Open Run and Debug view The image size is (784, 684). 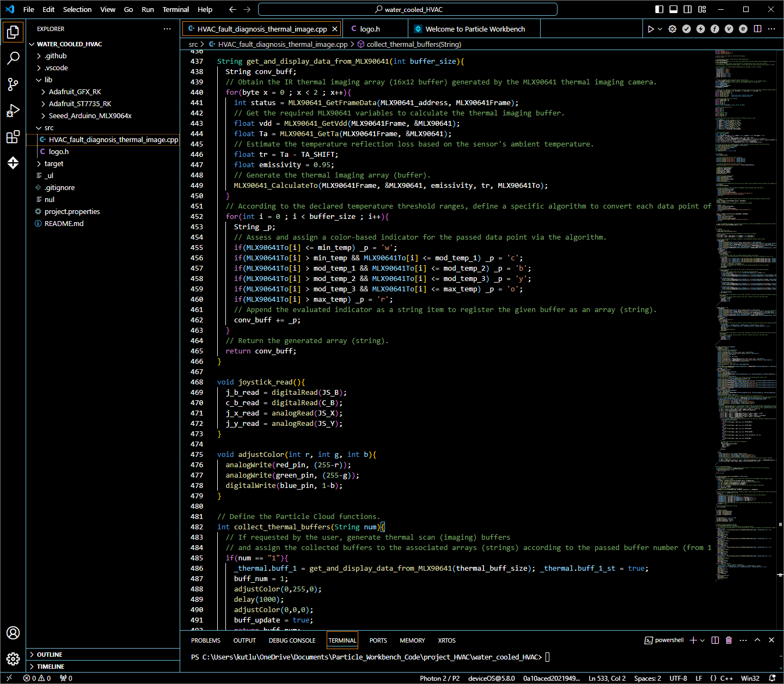pos(13,111)
